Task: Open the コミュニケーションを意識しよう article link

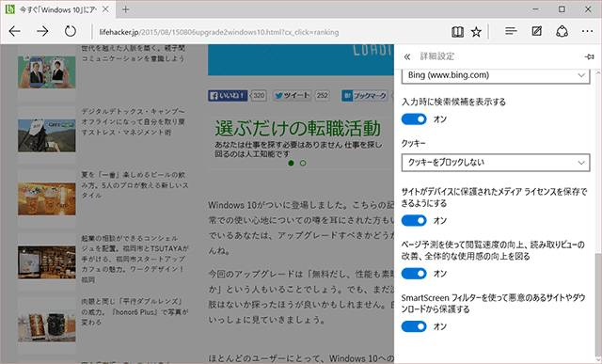Action: pos(133,54)
